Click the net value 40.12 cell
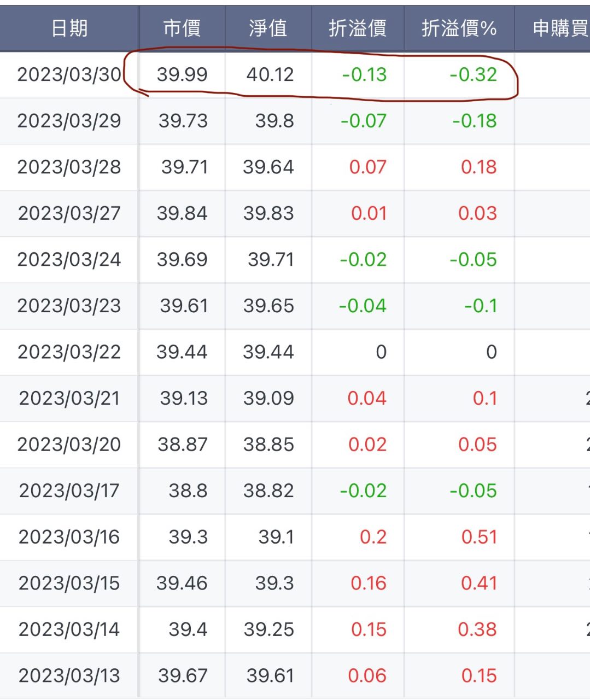Viewport: 590px width, 700px height. pyautogui.click(x=270, y=74)
